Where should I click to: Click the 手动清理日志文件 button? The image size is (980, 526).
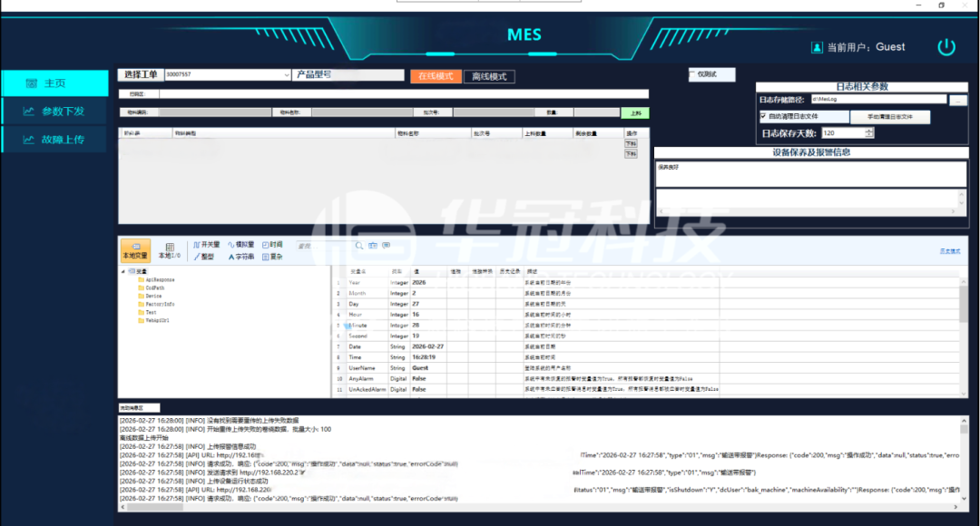pos(893,117)
